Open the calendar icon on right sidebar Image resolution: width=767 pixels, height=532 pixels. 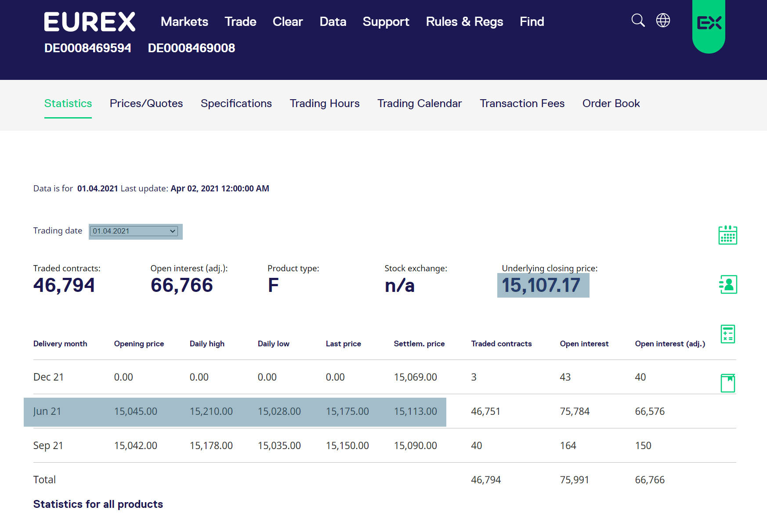click(x=727, y=235)
